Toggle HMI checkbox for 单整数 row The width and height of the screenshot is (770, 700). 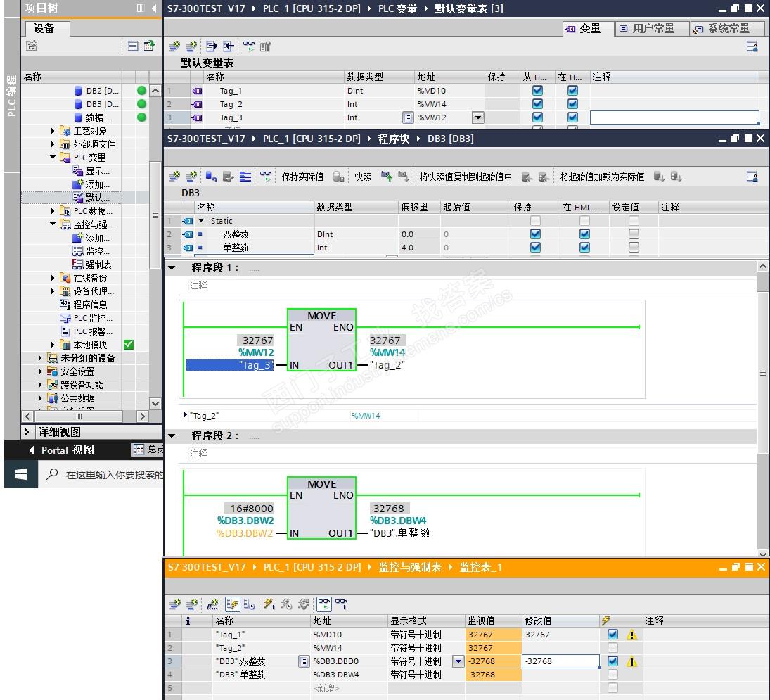click(584, 248)
